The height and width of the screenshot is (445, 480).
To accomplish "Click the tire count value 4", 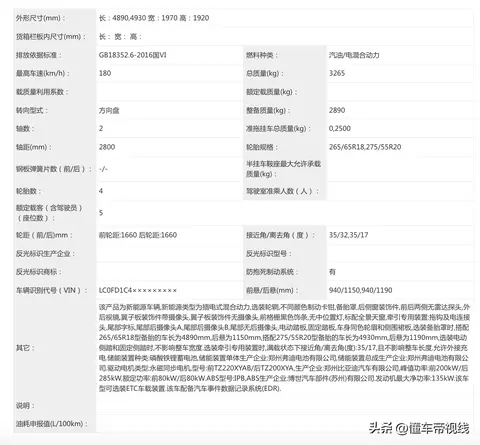I will (101, 191).
